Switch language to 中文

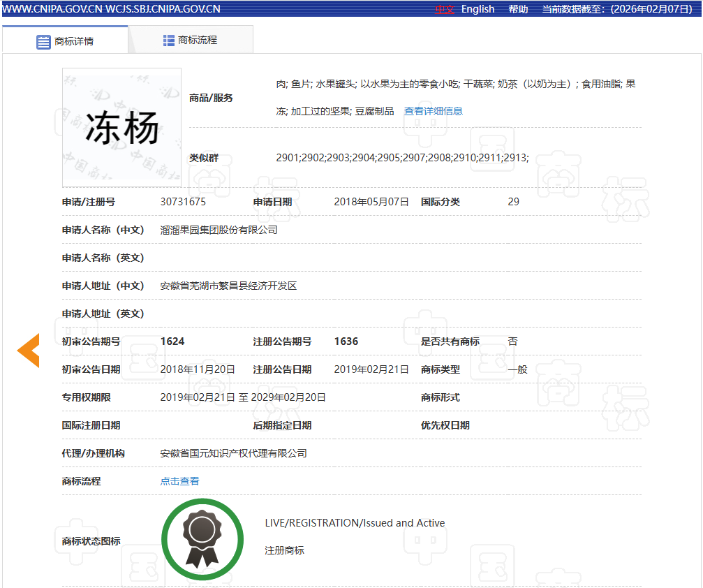pyautogui.click(x=445, y=9)
